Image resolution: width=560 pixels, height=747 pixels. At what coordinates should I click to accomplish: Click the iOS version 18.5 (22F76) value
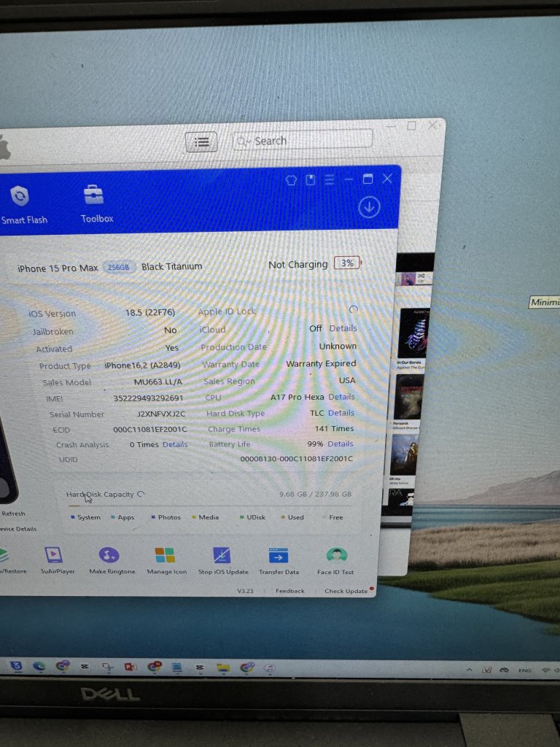pos(150,312)
